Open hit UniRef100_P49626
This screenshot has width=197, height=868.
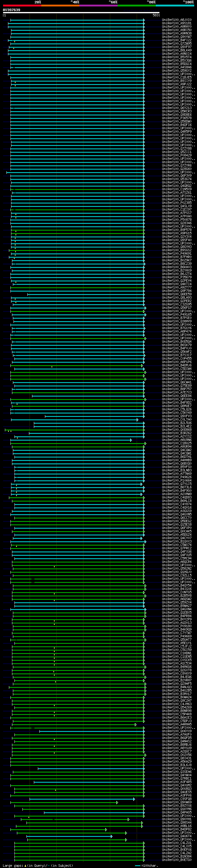pyautogui.click(x=177, y=477)
